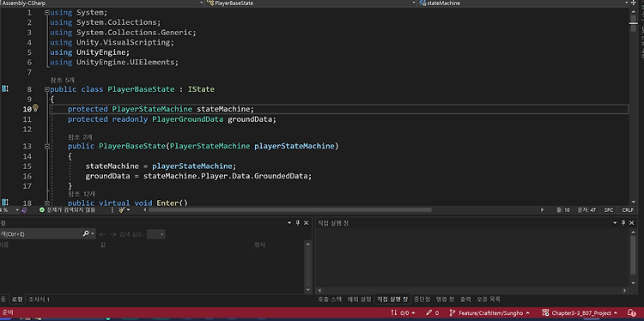Collapse the constructor region at line 13

pos(47,146)
